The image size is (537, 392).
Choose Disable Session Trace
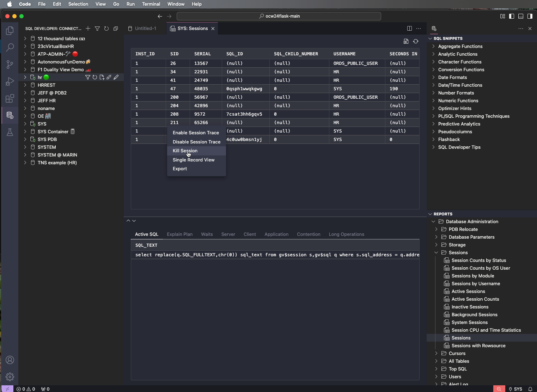coord(196,142)
